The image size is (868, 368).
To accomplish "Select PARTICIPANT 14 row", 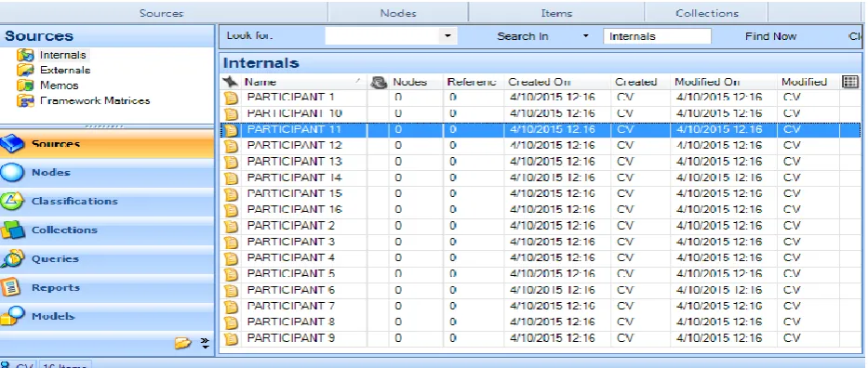I will [541, 177].
